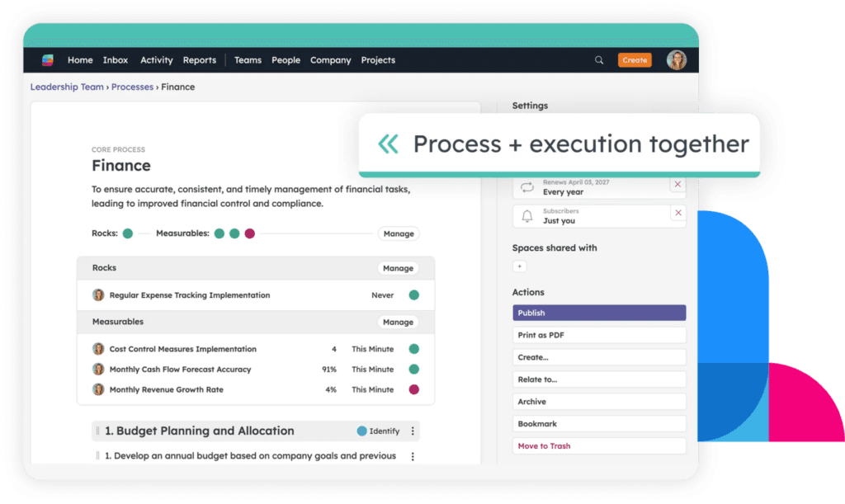Dismiss the Renews Every year setting via X
Image resolution: width=845 pixels, height=504 pixels.
point(677,185)
